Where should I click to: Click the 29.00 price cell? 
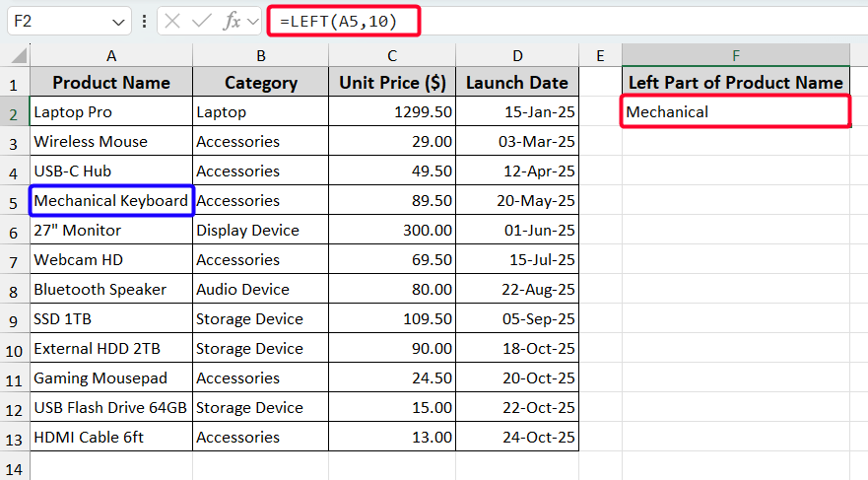pos(392,141)
